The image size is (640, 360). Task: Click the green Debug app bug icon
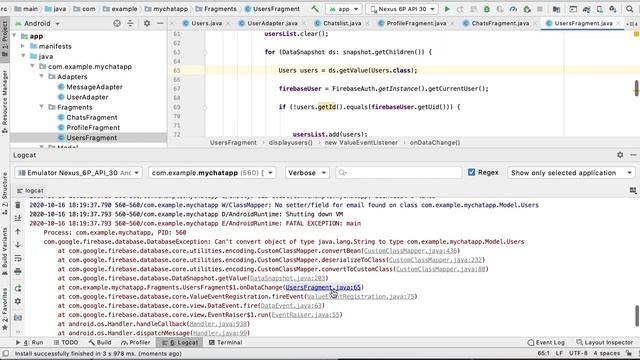pyautogui.click(x=487, y=9)
